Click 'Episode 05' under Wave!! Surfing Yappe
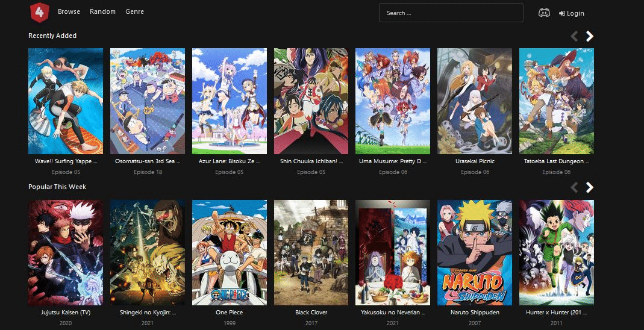The width and height of the screenshot is (644, 330). [66, 172]
